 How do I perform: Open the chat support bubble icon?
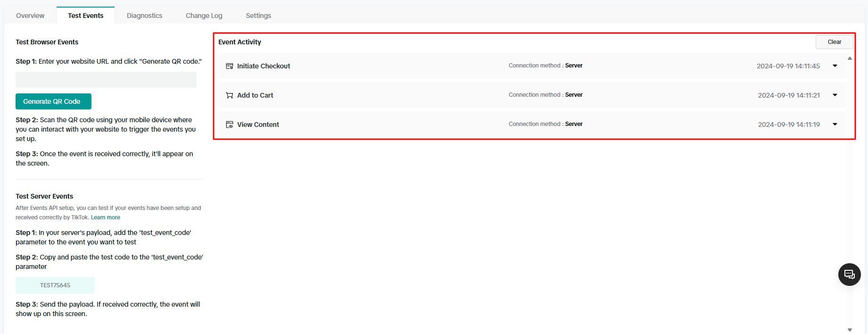point(849,274)
